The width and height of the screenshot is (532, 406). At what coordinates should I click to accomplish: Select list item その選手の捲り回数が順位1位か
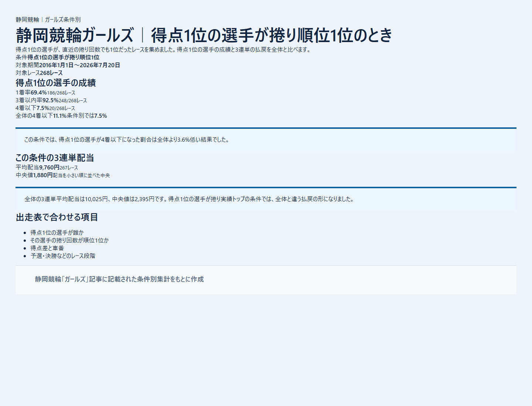[70, 240]
